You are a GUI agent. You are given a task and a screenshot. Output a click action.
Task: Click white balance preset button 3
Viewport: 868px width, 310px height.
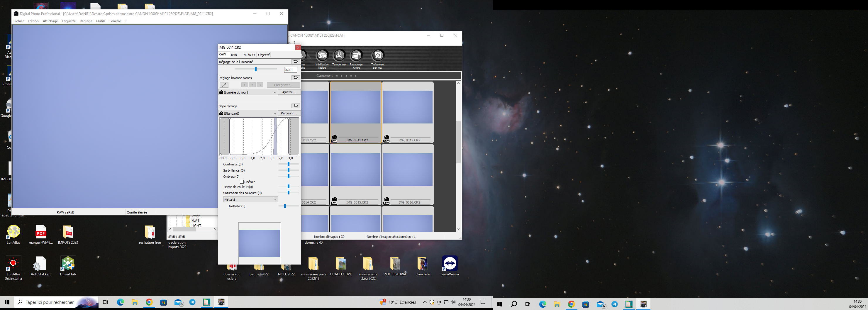[260, 85]
